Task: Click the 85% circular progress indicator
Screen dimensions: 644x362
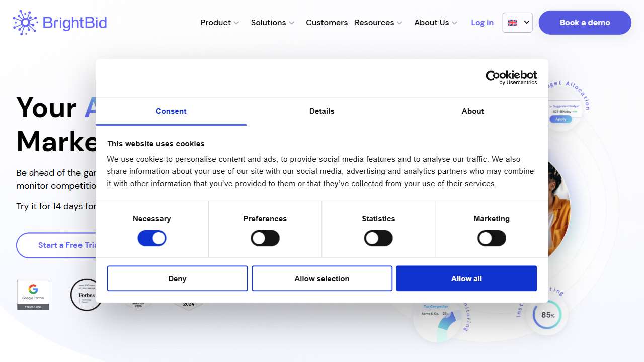Action: click(x=547, y=315)
